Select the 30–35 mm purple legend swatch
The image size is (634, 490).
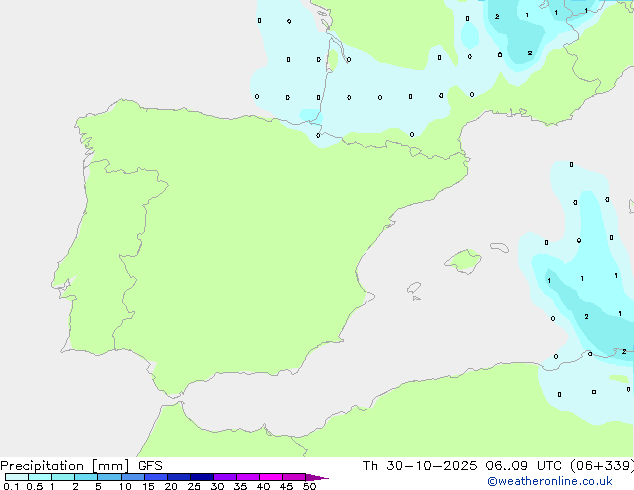(x=224, y=477)
